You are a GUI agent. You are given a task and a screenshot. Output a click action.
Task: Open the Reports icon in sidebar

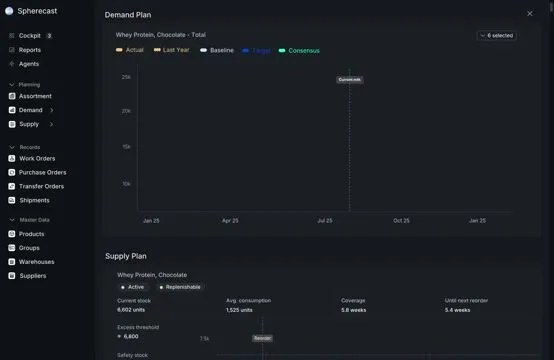point(12,50)
